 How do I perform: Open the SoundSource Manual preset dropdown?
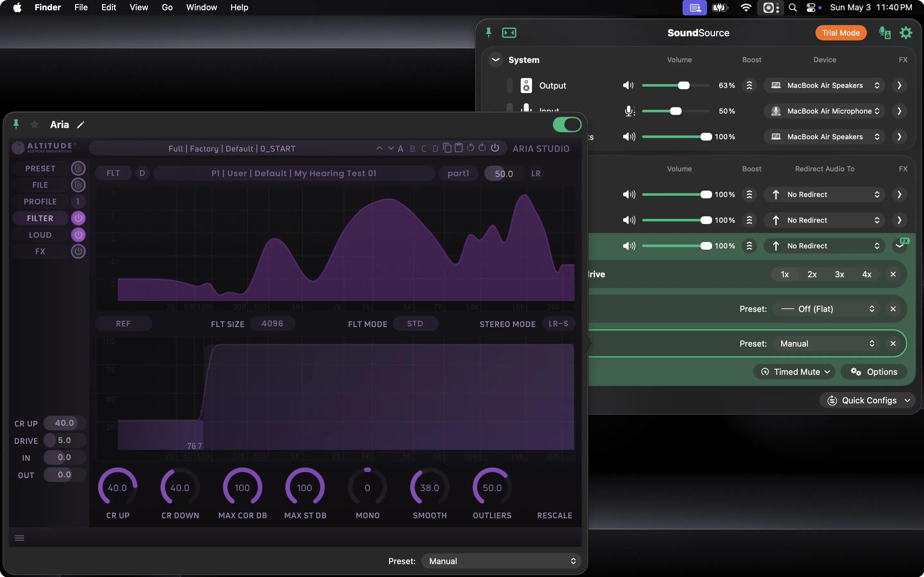tap(826, 343)
